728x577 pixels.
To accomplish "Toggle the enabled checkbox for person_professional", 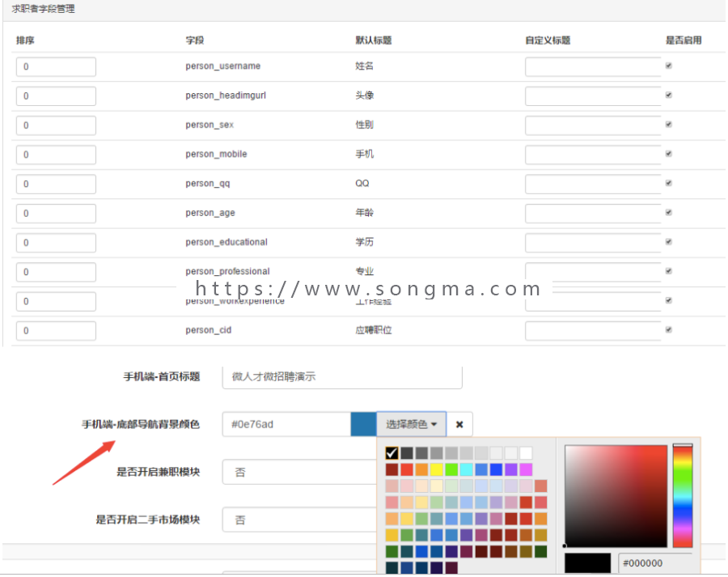I will [x=669, y=271].
